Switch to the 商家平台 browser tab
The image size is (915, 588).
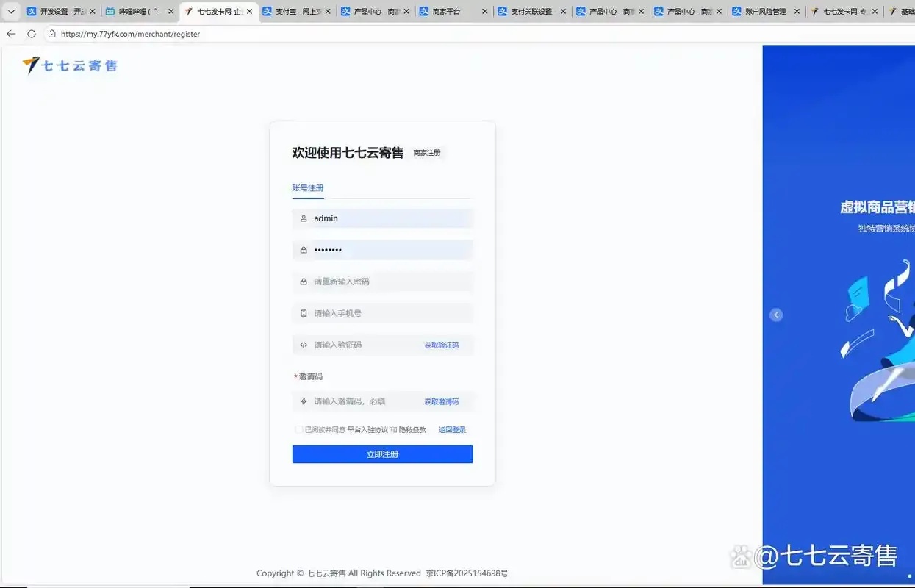[453, 12]
